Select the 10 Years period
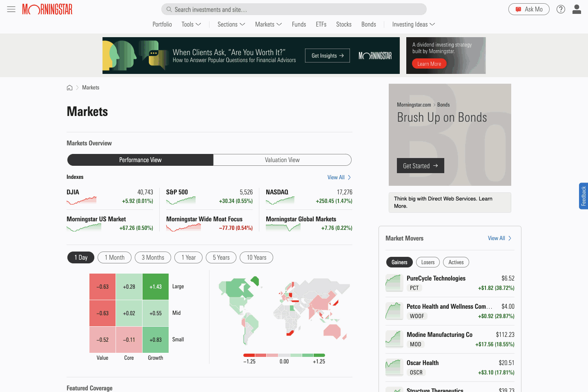Image resolution: width=588 pixels, height=392 pixels. [256, 258]
